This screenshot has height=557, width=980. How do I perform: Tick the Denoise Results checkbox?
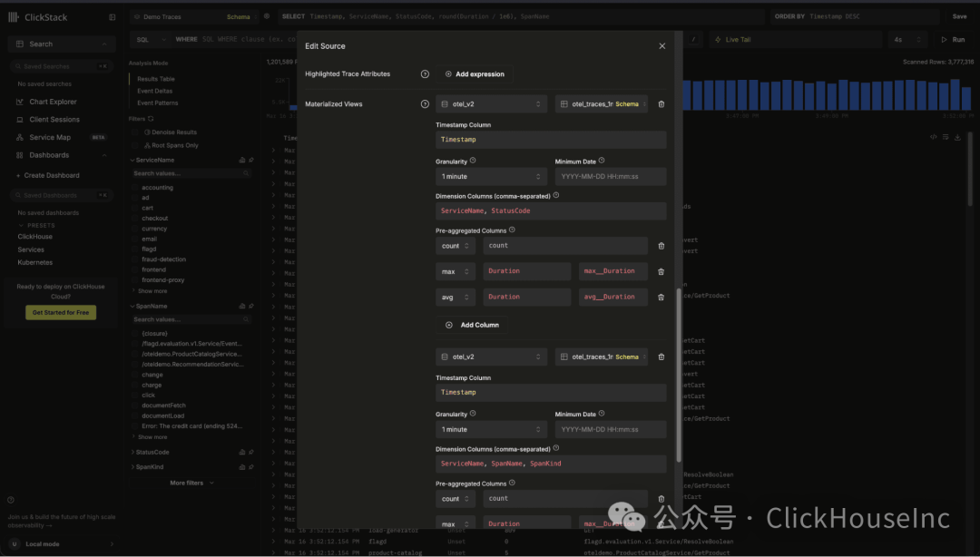pyautogui.click(x=135, y=132)
